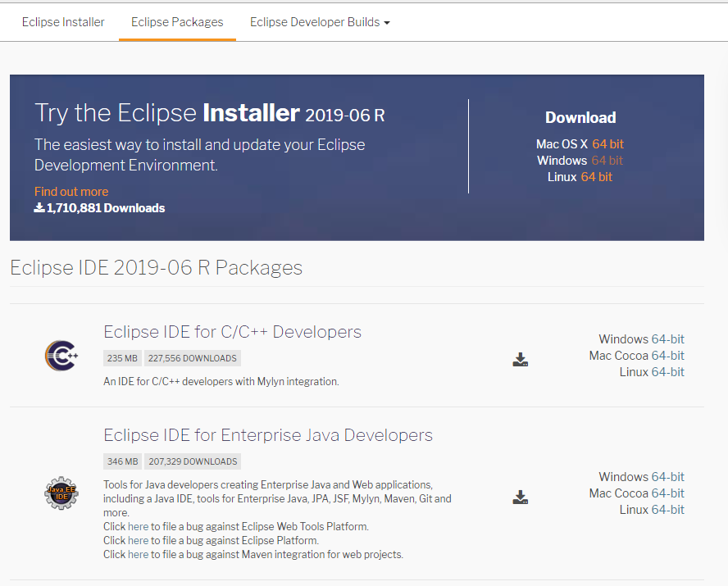Image resolution: width=728 pixels, height=586 pixels.
Task: Click the 207,329 DOWNLOADS badge
Action: [193, 461]
